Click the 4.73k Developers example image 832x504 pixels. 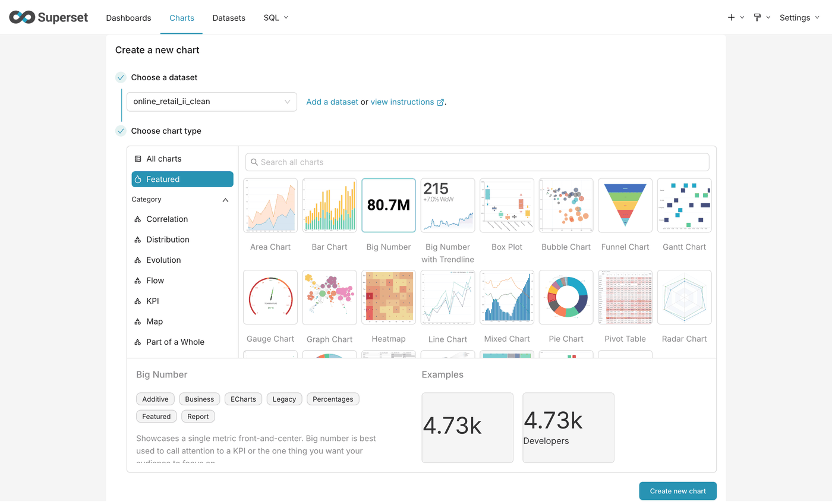568,427
